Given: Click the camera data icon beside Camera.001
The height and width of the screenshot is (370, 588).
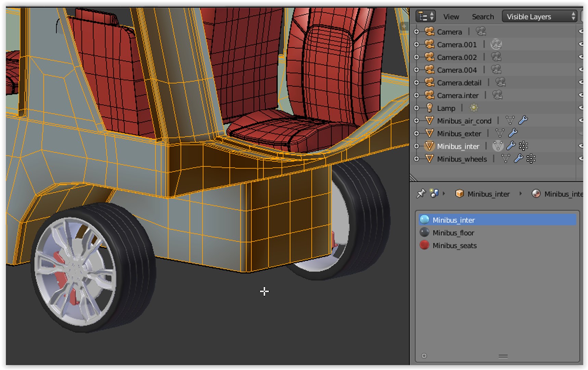Looking at the screenshot, I should pos(496,44).
